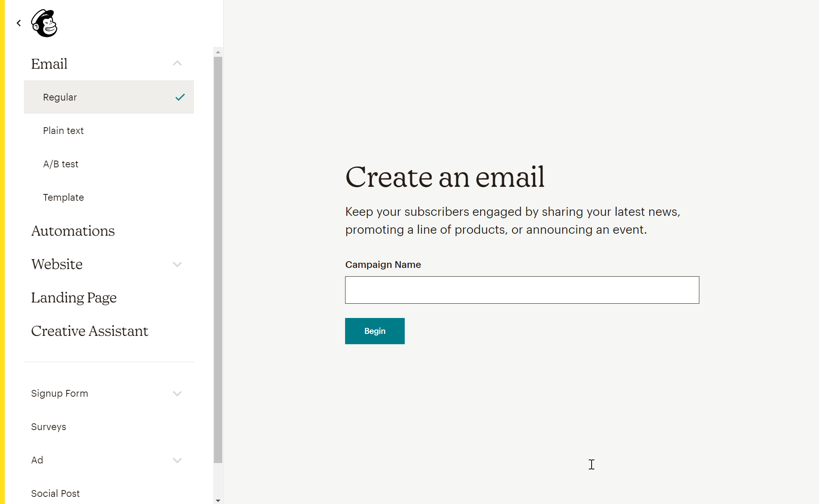The image size is (819, 504).
Task: Go to Automations
Action: pos(73,231)
